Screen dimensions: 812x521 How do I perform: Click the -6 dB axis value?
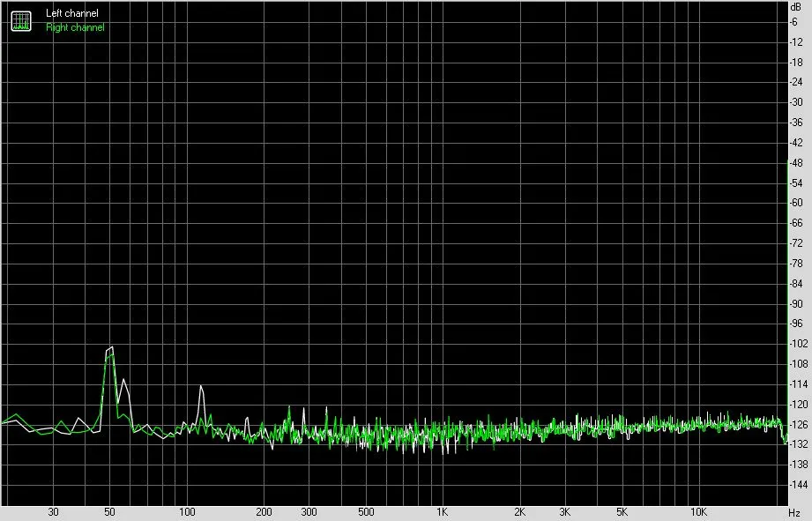point(793,22)
